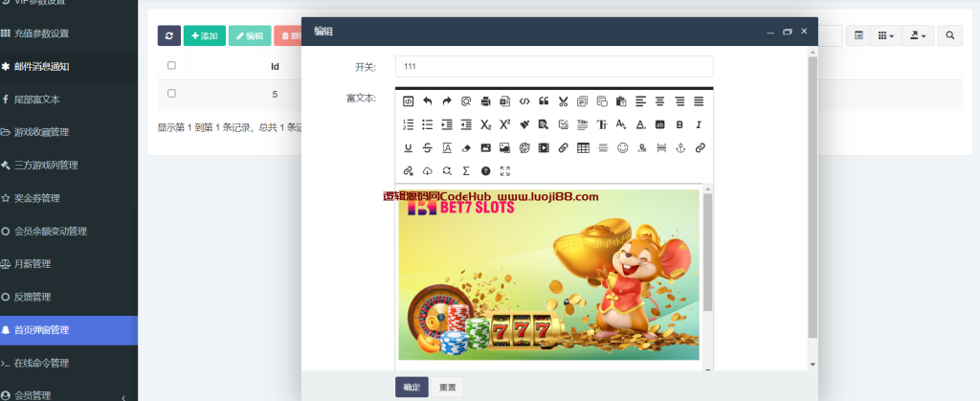This screenshot has width=980, height=401.
Task: Apply bold formatting
Action: [679, 124]
